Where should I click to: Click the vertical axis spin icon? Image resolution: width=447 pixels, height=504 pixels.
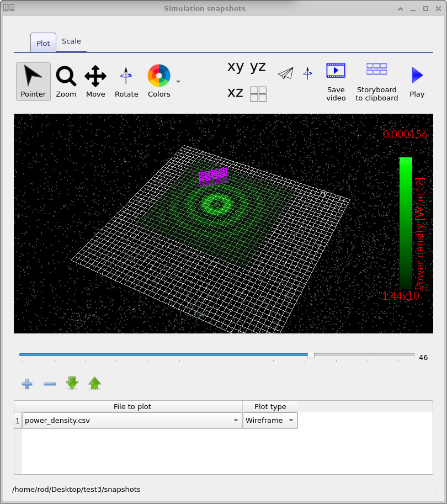(307, 72)
